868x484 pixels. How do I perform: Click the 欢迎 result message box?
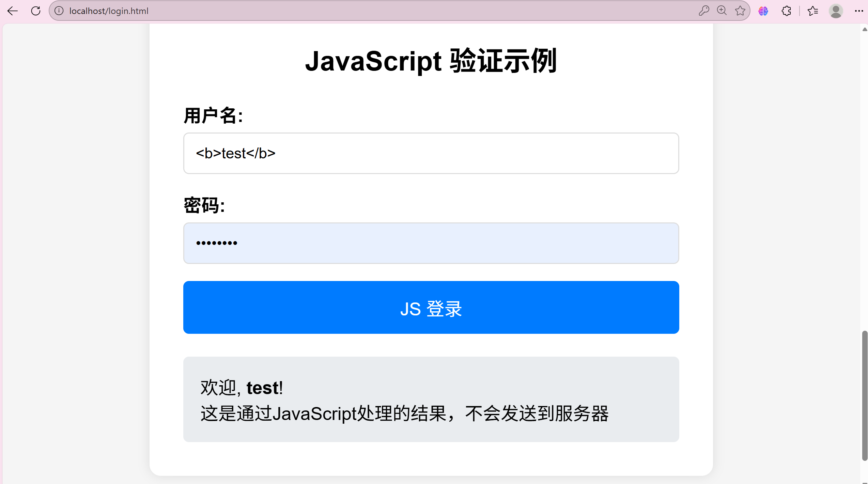click(431, 399)
